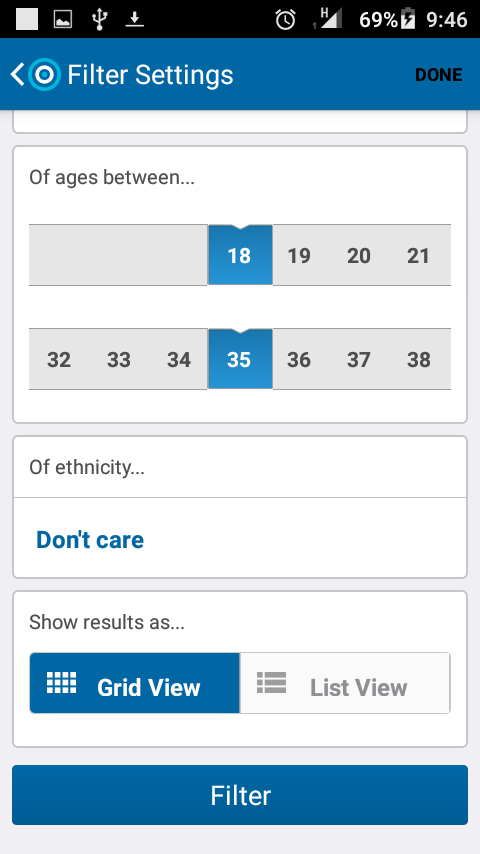Select minimum age 21
480x854 pixels.
pos(418,255)
